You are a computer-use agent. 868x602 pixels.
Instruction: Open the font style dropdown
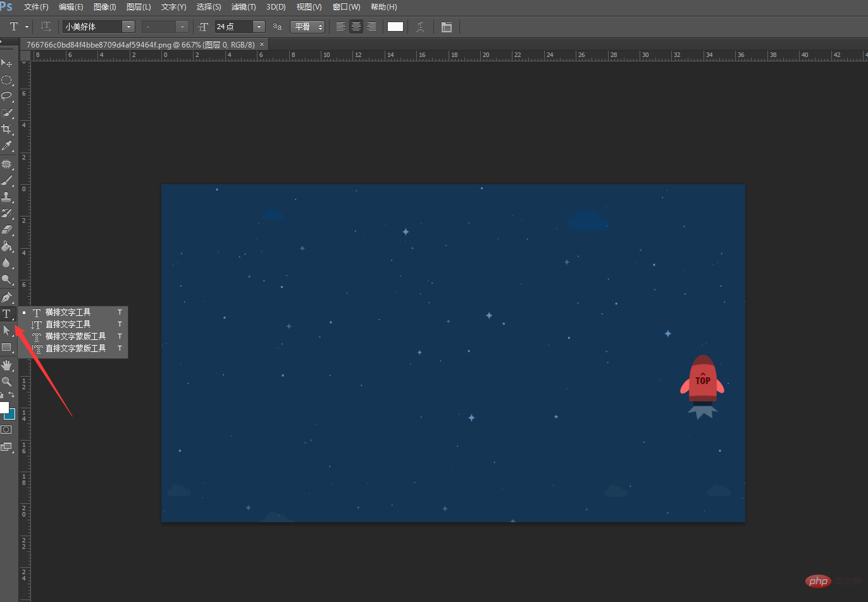coord(182,27)
